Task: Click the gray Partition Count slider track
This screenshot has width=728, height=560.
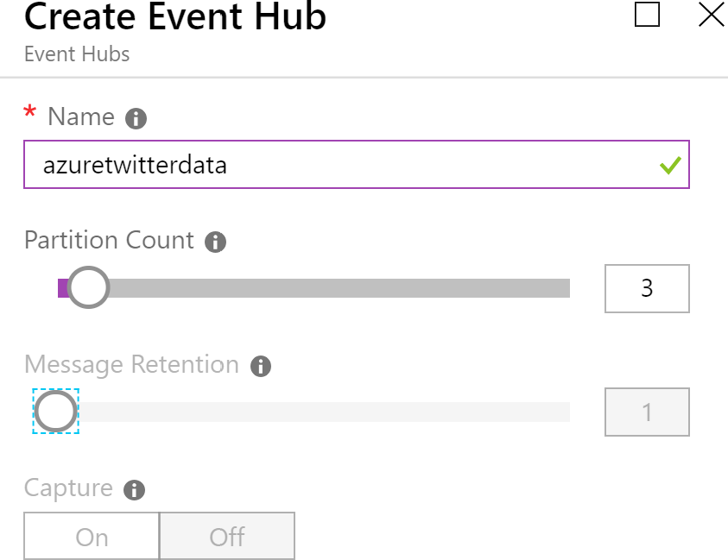Action: click(345, 288)
